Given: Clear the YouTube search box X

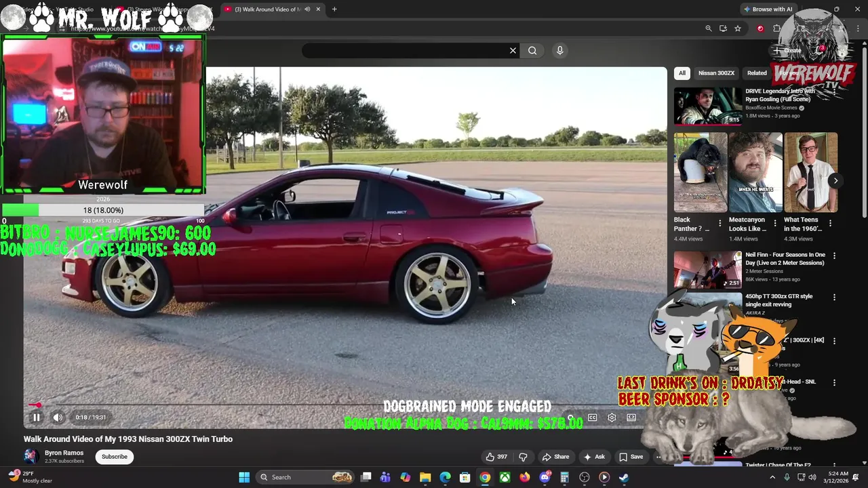Looking at the screenshot, I should (x=513, y=50).
